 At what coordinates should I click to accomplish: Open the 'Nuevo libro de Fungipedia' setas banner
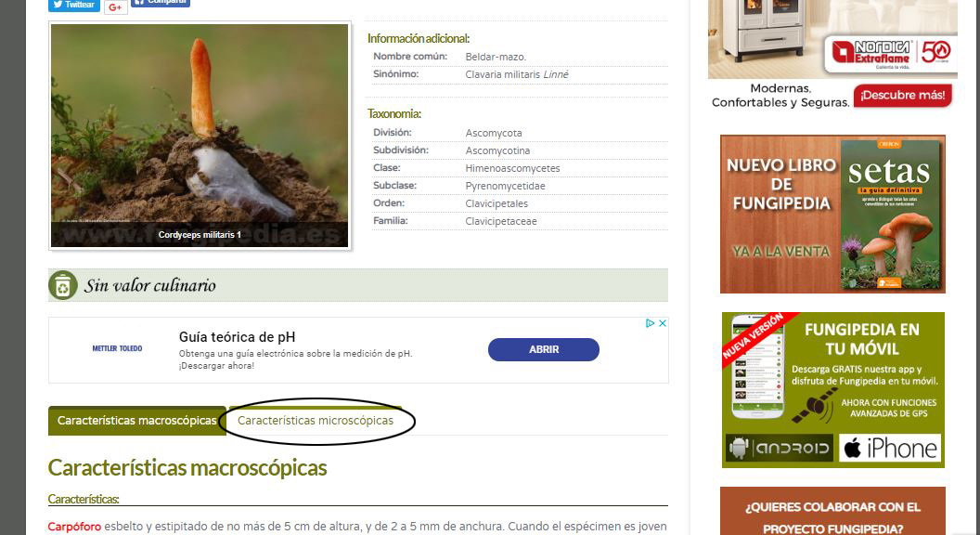point(832,215)
